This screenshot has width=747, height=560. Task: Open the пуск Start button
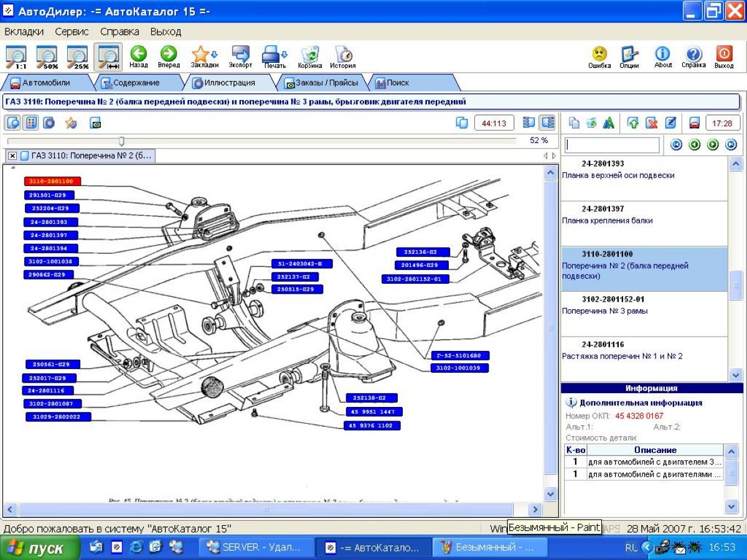coord(40,548)
